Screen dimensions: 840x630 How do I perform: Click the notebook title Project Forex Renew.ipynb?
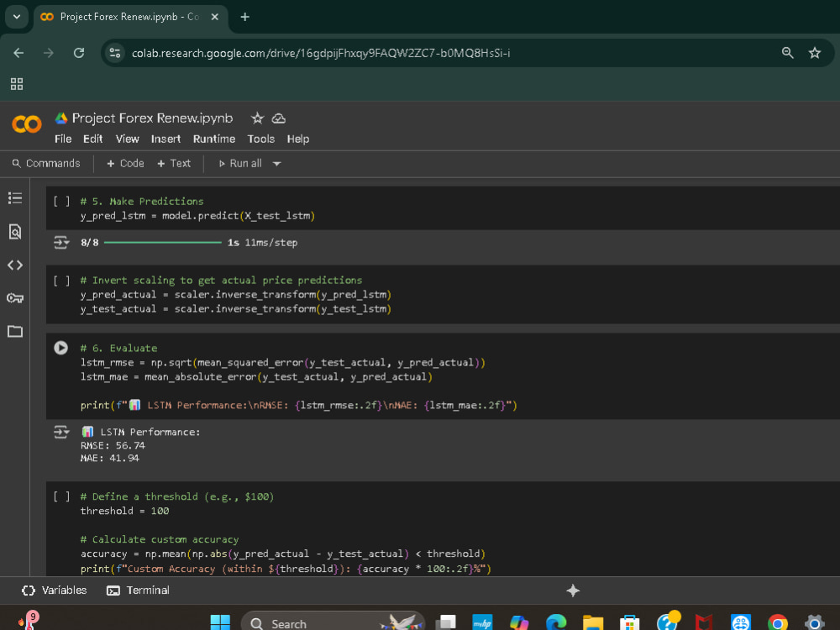(152, 118)
